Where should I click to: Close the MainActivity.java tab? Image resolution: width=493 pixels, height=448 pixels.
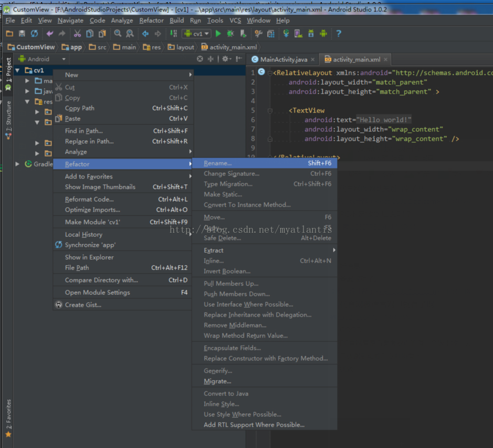click(x=312, y=59)
